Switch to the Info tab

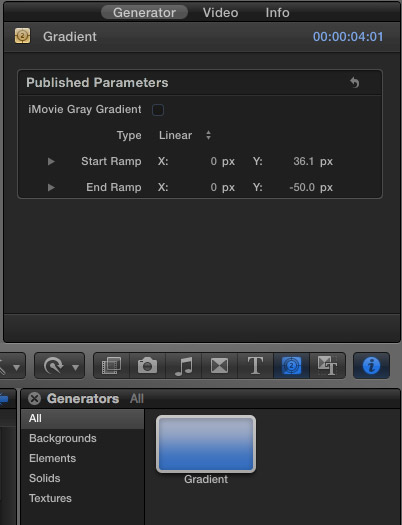pyautogui.click(x=277, y=13)
